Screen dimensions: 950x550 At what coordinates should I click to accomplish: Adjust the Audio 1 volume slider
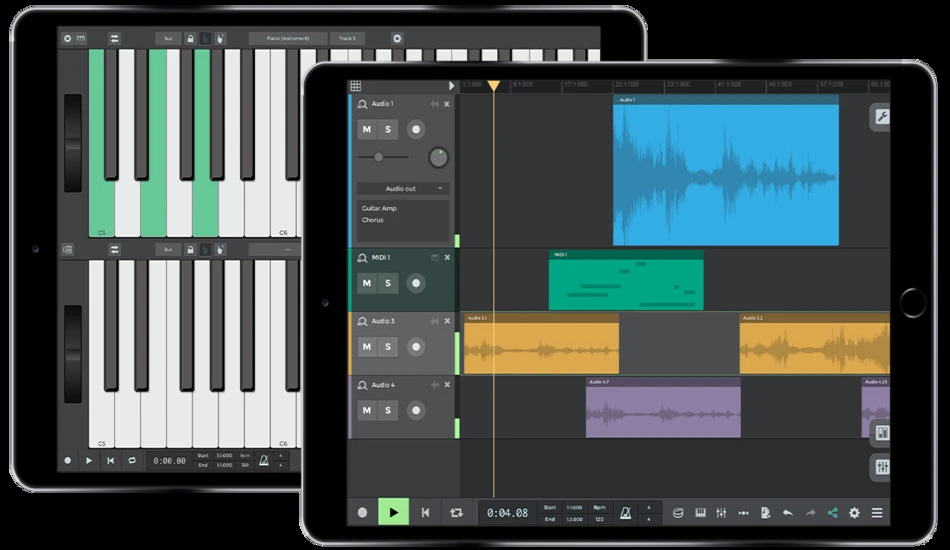tap(383, 157)
